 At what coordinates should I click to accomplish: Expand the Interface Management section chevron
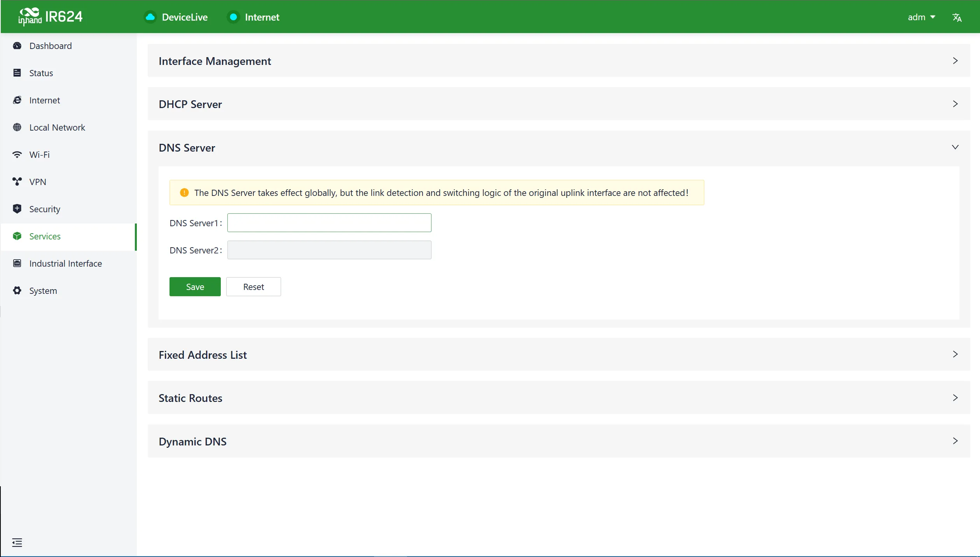click(x=955, y=61)
